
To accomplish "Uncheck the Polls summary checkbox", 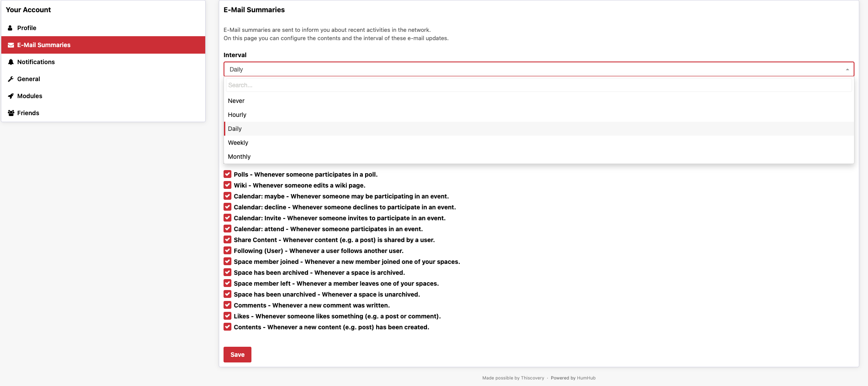I will [227, 174].
